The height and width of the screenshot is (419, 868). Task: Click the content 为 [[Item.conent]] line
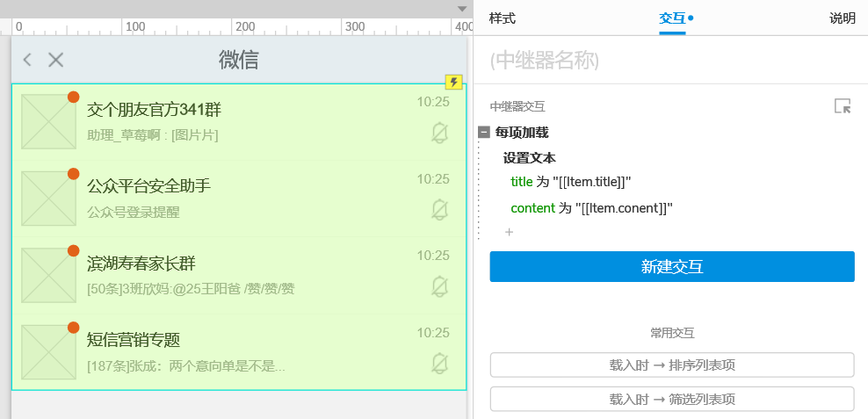coord(592,208)
